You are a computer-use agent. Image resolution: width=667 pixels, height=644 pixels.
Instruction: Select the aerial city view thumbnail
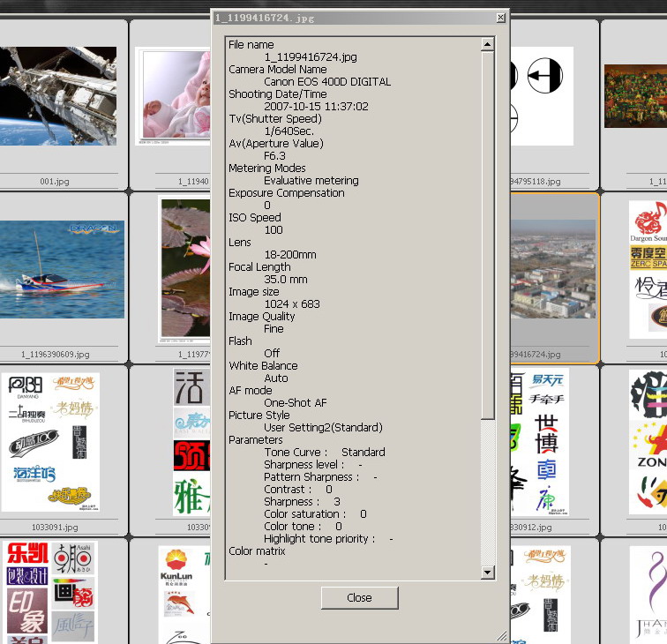pos(553,269)
